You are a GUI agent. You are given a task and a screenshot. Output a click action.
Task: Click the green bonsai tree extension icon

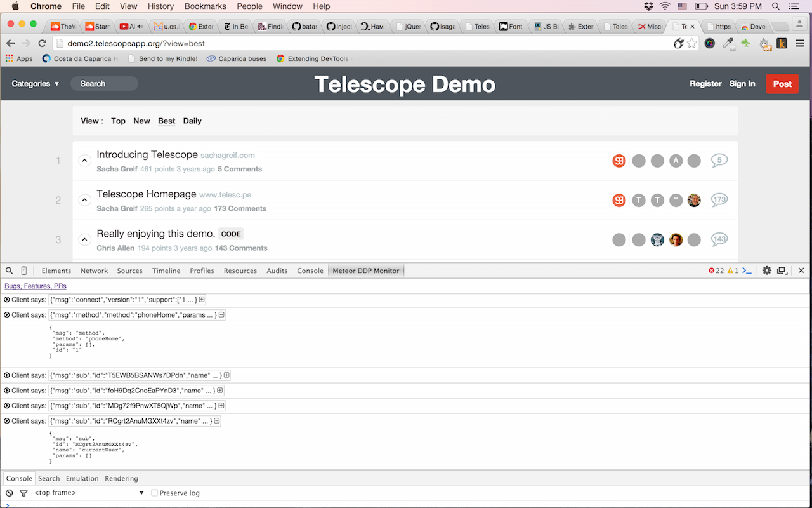(x=747, y=43)
